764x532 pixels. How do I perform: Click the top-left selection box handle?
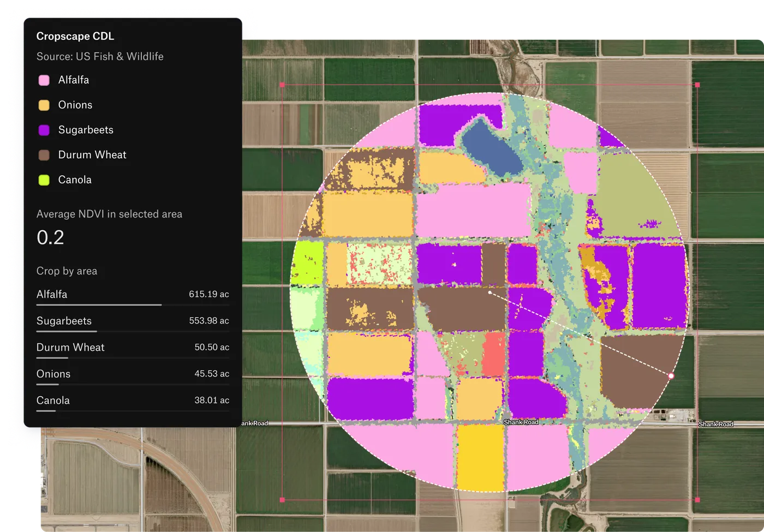tap(282, 85)
